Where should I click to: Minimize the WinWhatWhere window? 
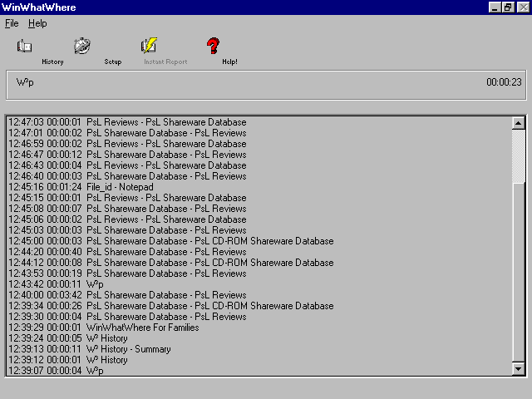[494, 7]
